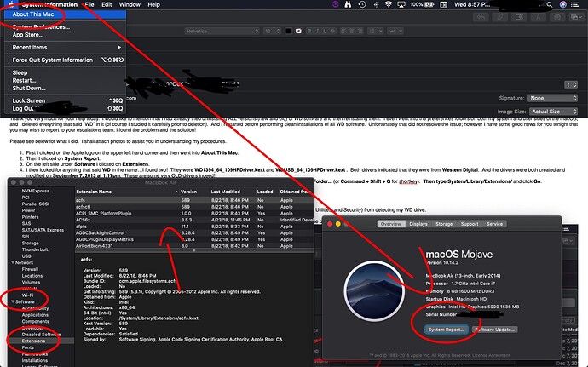Click the Software Update button

click(494, 330)
